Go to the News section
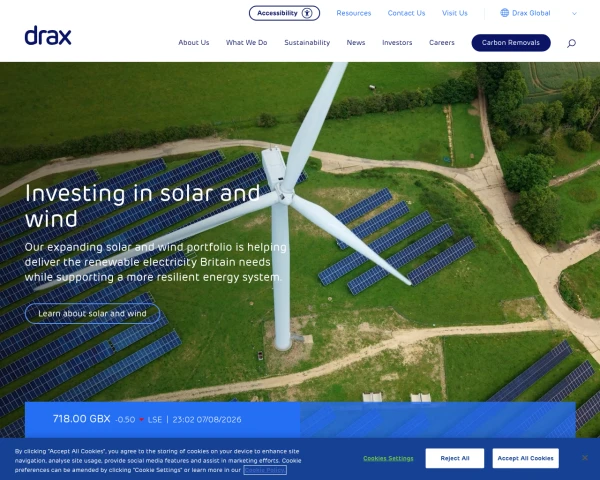 click(x=356, y=42)
